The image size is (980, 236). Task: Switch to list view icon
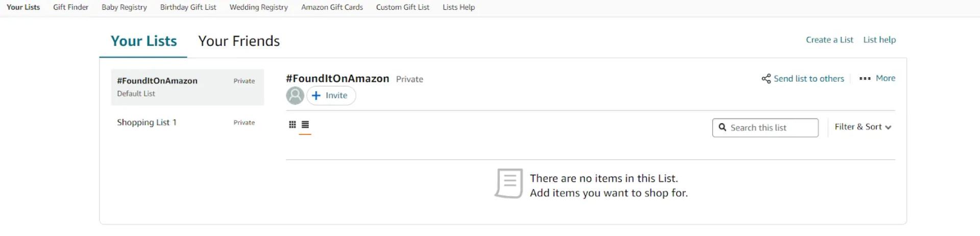(x=305, y=125)
